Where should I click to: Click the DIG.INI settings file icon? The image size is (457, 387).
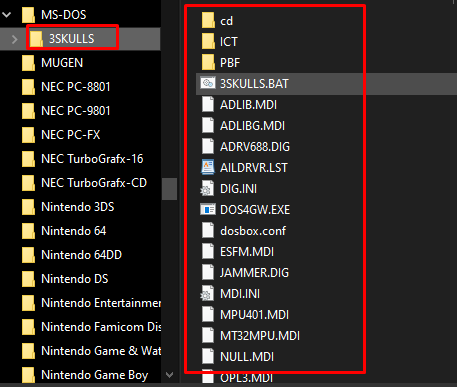click(207, 189)
